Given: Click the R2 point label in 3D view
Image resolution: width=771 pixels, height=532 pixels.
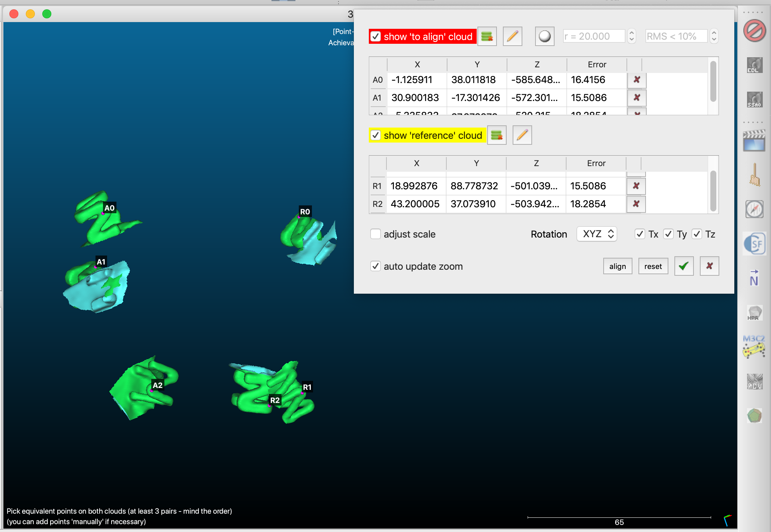Looking at the screenshot, I should (275, 400).
